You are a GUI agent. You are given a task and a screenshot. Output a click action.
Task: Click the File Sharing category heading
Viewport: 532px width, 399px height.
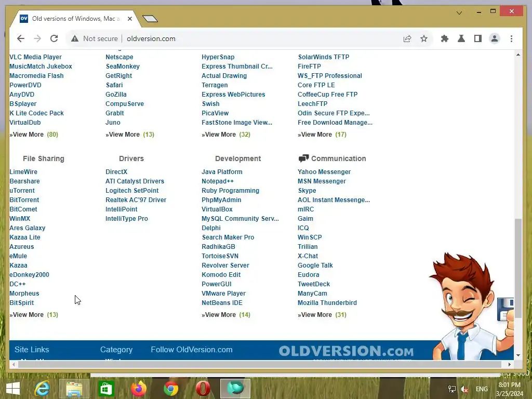44,158
